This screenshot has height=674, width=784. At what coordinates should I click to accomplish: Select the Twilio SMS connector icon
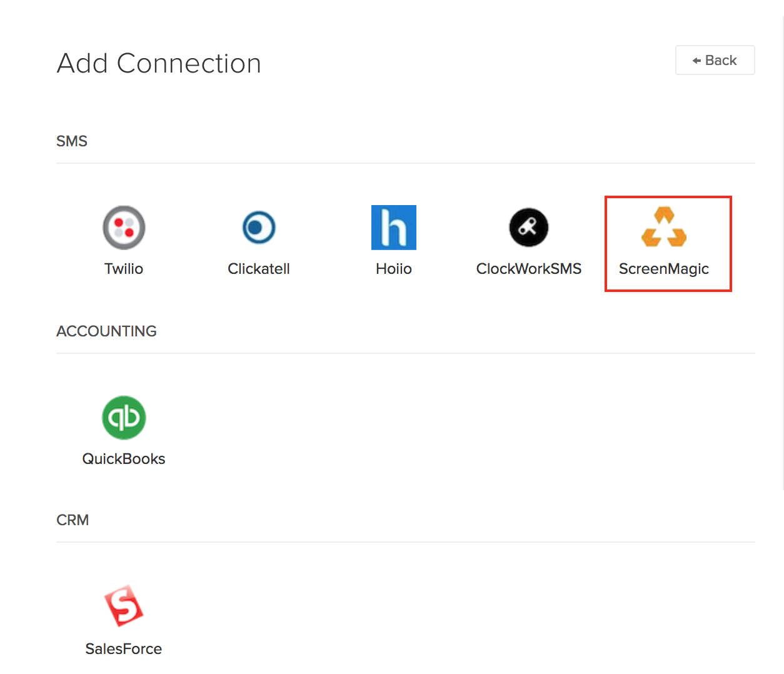click(124, 227)
